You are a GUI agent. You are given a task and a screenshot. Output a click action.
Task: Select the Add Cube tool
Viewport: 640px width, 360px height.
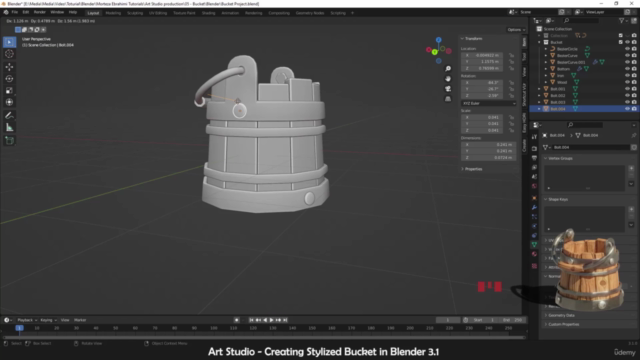tap(9, 141)
